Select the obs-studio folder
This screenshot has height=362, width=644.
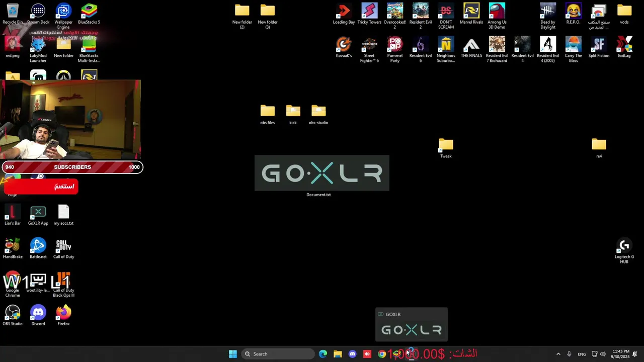click(318, 115)
